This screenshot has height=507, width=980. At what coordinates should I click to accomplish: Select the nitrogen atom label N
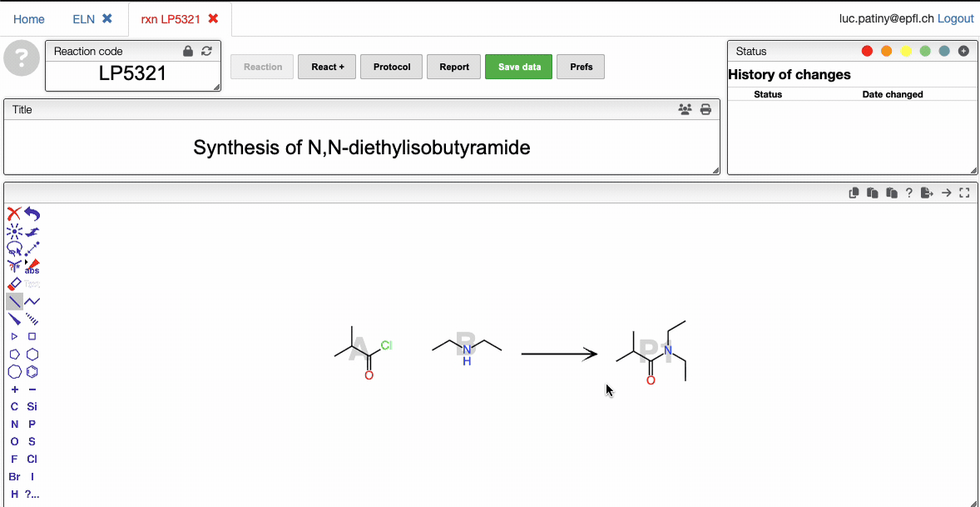(x=13, y=424)
